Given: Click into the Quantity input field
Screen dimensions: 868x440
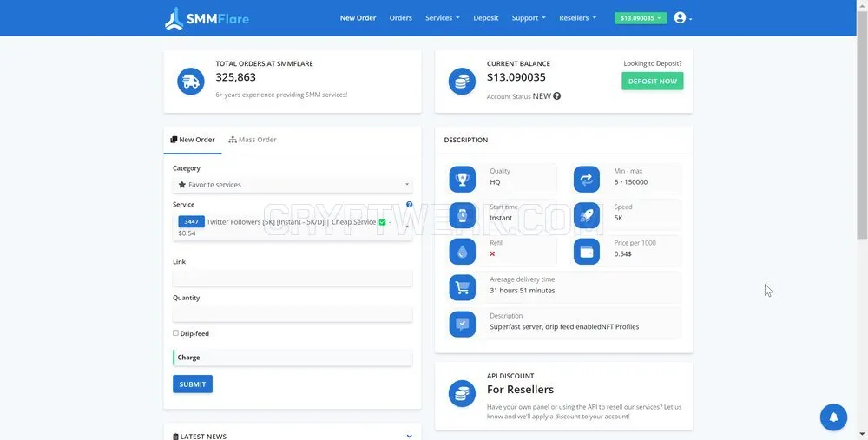Looking at the screenshot, I should click(293, 314).
